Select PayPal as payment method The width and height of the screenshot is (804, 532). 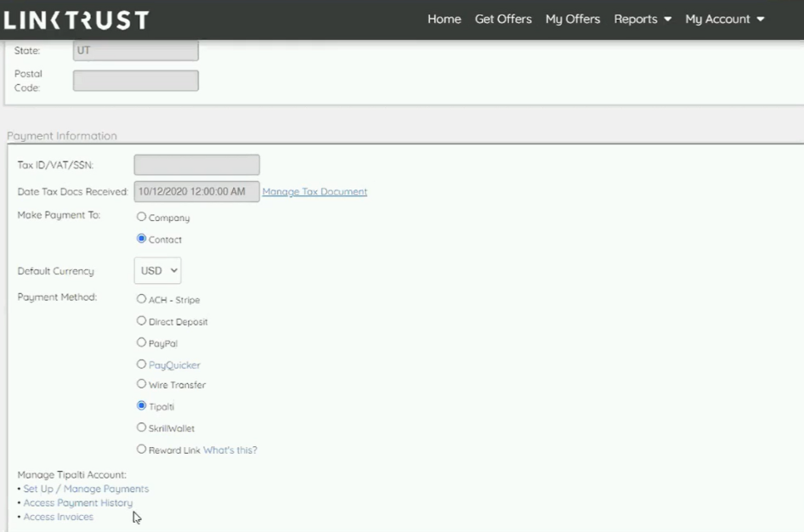coord(142,342)
